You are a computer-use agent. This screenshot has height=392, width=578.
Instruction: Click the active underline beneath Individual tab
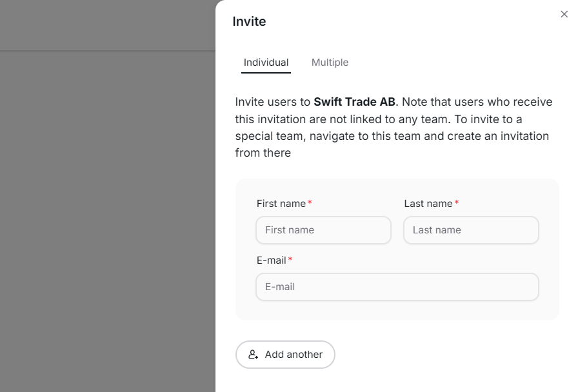tap(266, 73)
